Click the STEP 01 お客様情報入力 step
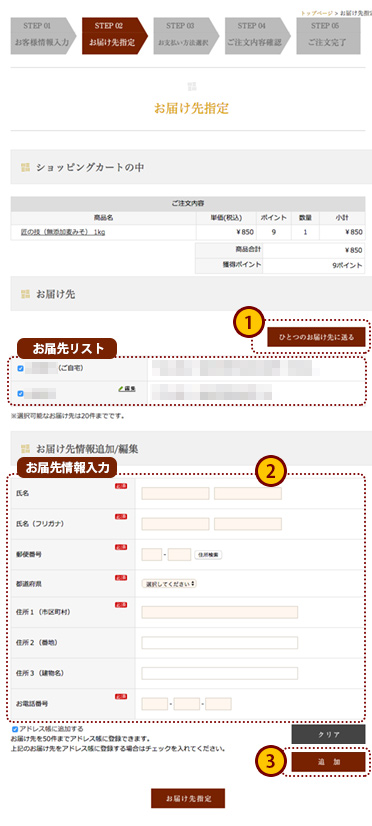 43,36
